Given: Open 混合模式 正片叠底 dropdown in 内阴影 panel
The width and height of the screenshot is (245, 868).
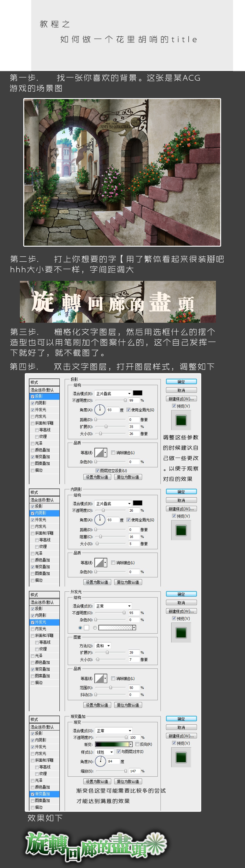Looking at the screenshot, I should click(x=113, y=503).
